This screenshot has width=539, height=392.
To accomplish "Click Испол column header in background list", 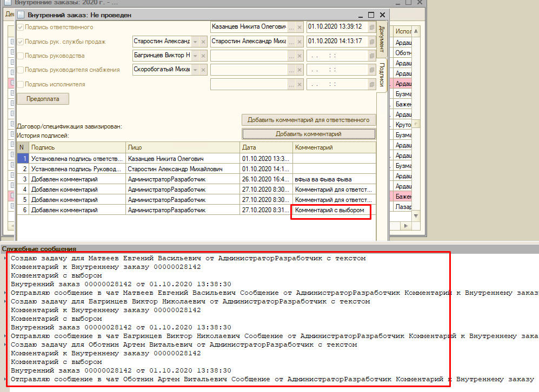I will [402, 31].
